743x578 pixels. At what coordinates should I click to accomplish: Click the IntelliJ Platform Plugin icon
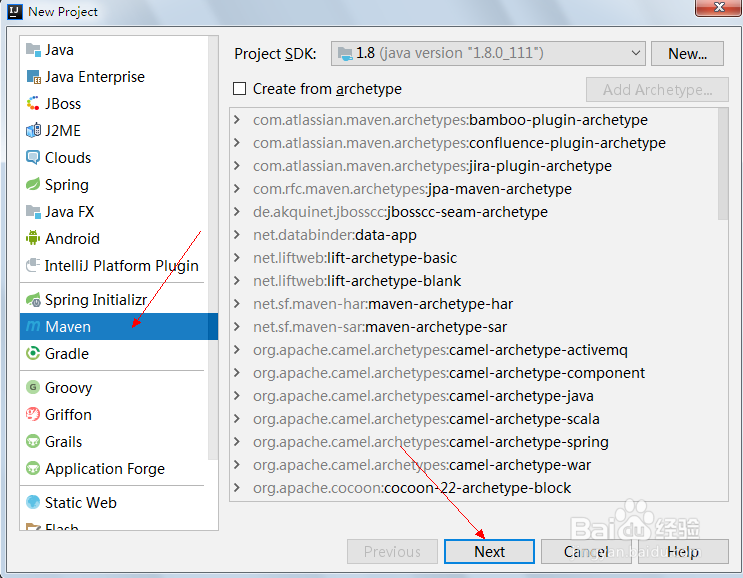[x=33, y=265]
